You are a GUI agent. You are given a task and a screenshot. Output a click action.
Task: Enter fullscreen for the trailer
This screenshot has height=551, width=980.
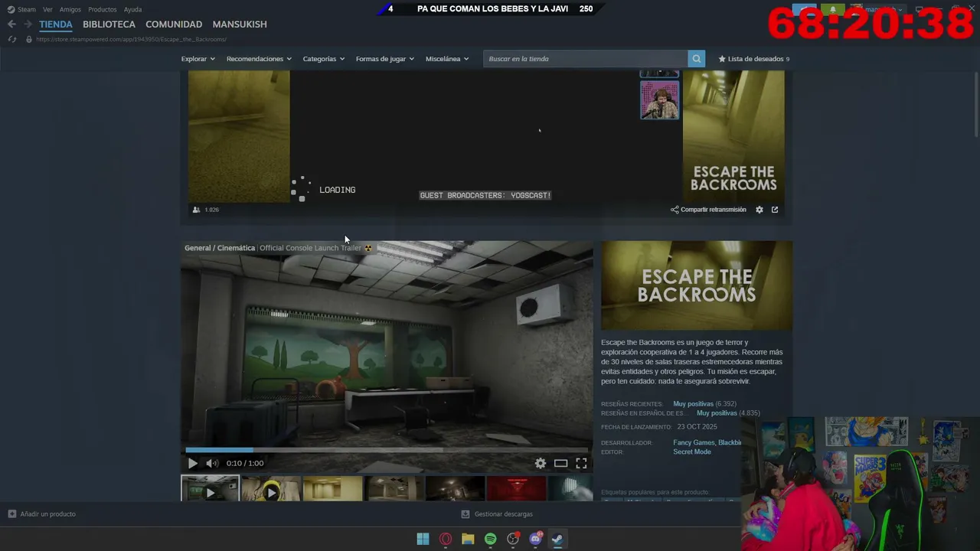click(x=581, y=463)
